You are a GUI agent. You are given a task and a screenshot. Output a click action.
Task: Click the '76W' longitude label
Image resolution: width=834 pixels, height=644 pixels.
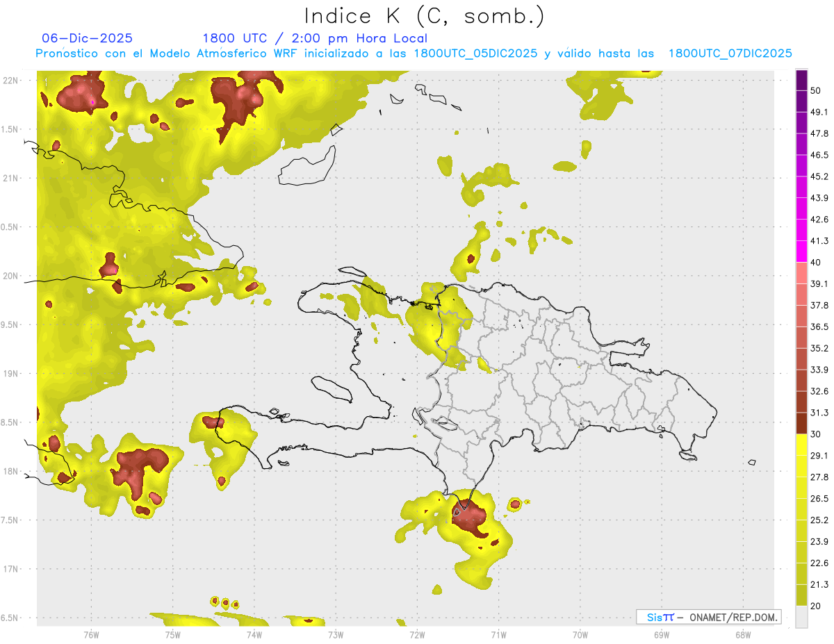coord(91,635)
